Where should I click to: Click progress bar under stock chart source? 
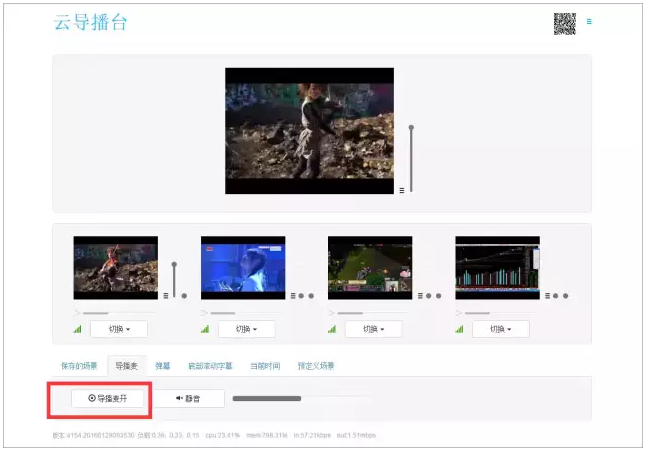tap(501, 313)
